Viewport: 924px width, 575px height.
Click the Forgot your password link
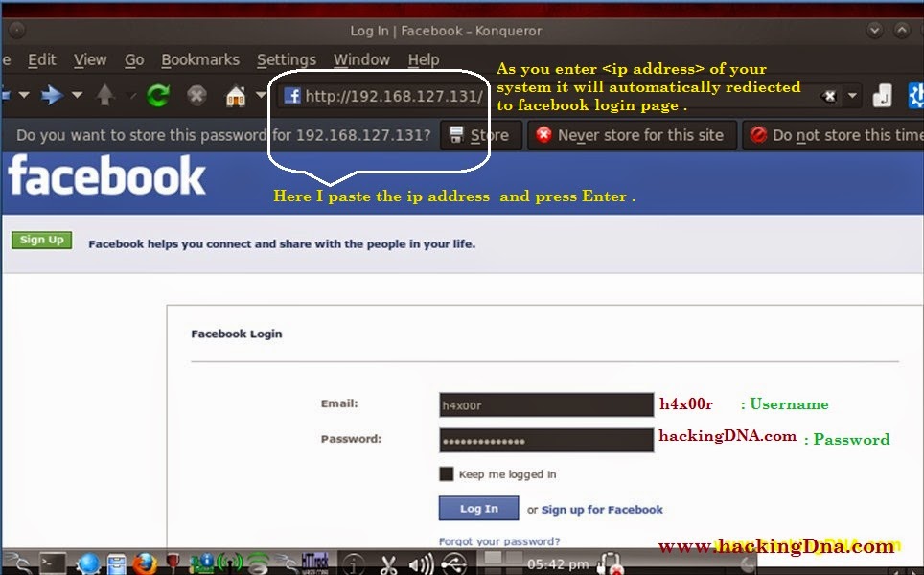[x=499, y=540]
